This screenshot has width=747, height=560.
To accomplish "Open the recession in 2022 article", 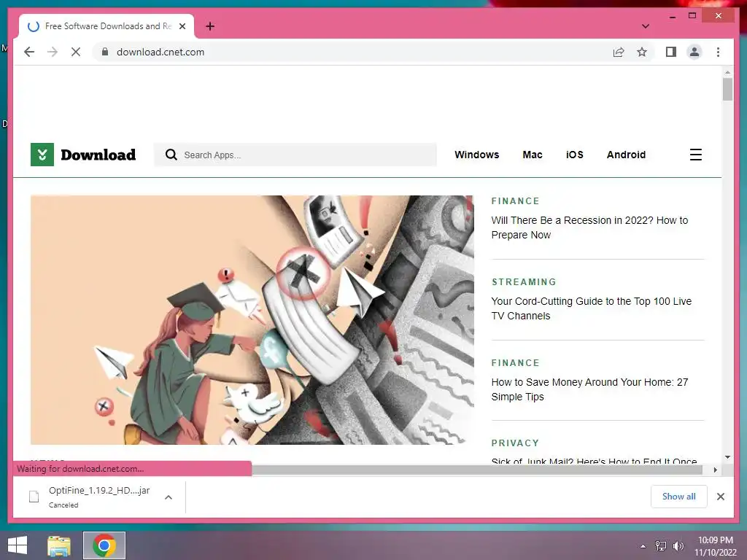I will click(x=589, y=227).
